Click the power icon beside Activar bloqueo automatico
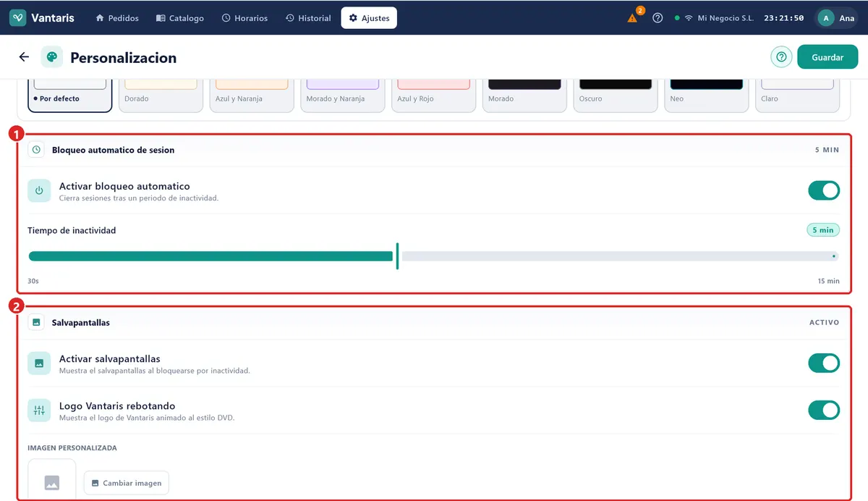This screenshot has width=868, height=501. 39,190
